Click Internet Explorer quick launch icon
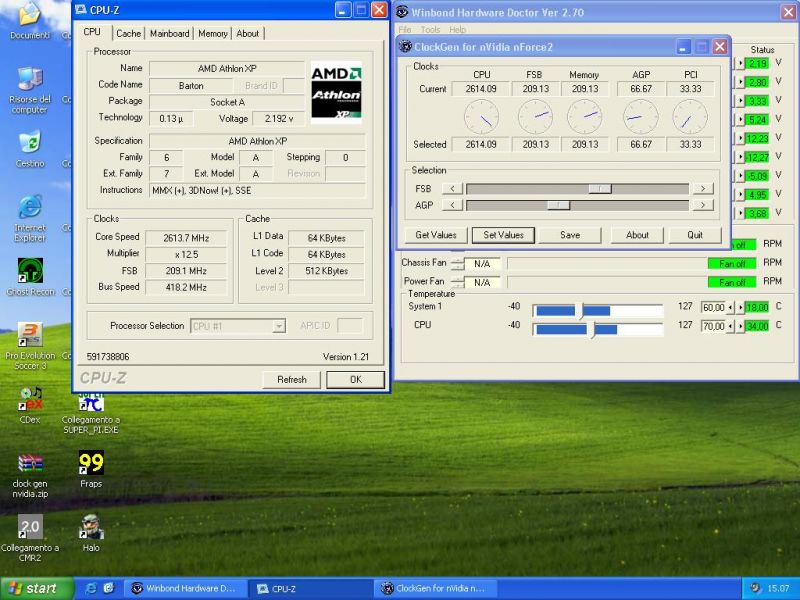This screenshot has width=800, height=600. point(91,588)
